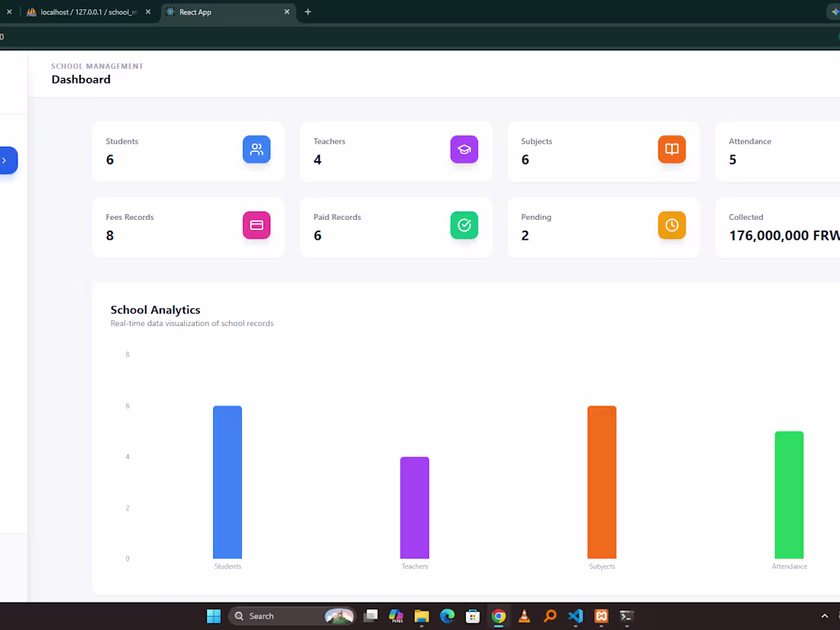Click the Teachers x-axis label
This screenshot has width=840, height=630.
click(415, 567)
